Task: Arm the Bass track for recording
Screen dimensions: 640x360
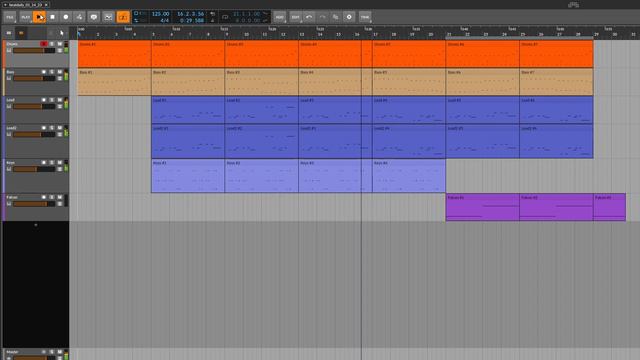Action: coord(44,72)
